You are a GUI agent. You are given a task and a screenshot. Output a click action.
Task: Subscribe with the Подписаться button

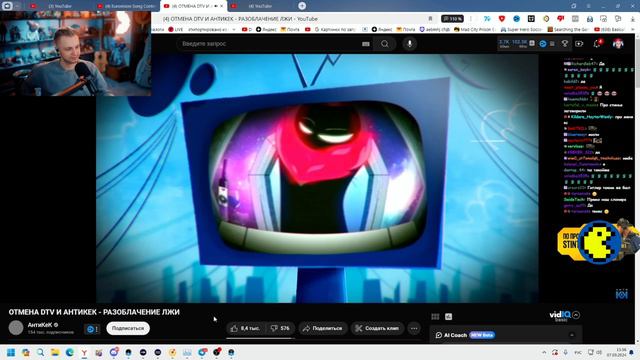[x=128, y=328]
